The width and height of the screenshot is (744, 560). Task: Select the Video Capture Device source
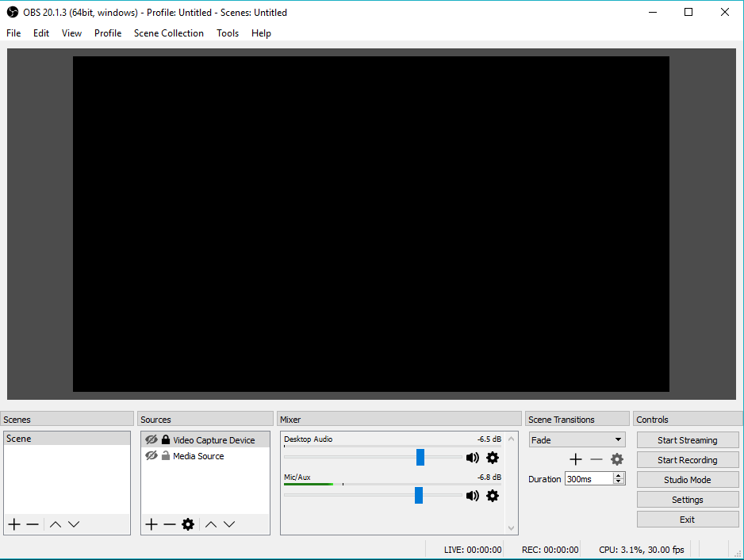pyautogui.click(x=205, y=439)
